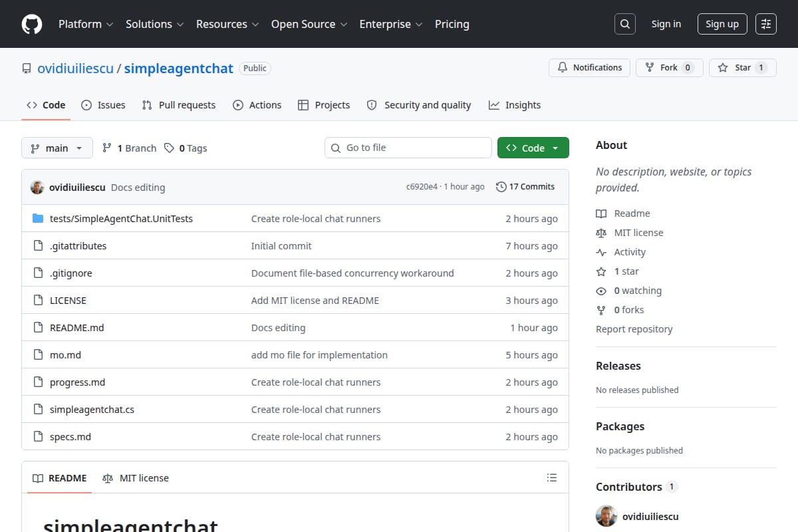Click the tag icon next to '0 Tags'
798x532 pixels.
170,148
